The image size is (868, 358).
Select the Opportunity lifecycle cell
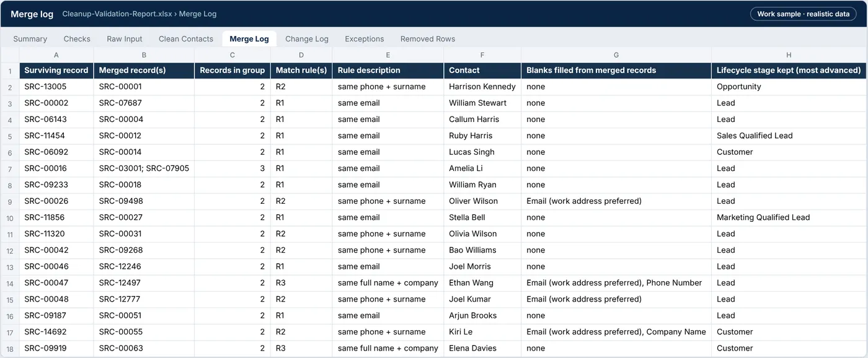pyautogui.click(x=789, y=87)
